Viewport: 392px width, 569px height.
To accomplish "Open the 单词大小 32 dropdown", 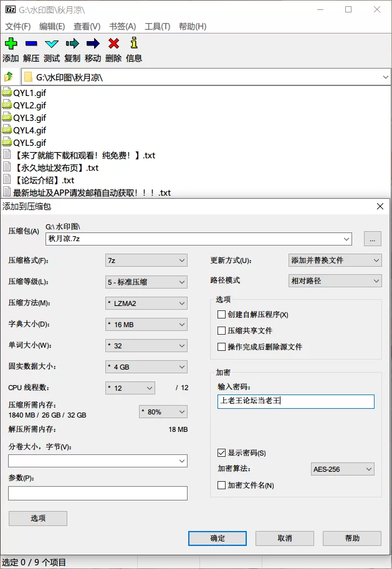I will [146, 346].
